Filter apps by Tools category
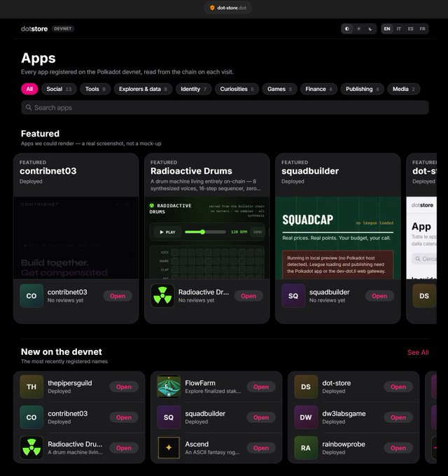448x476 pixels. tap(95, 89)
